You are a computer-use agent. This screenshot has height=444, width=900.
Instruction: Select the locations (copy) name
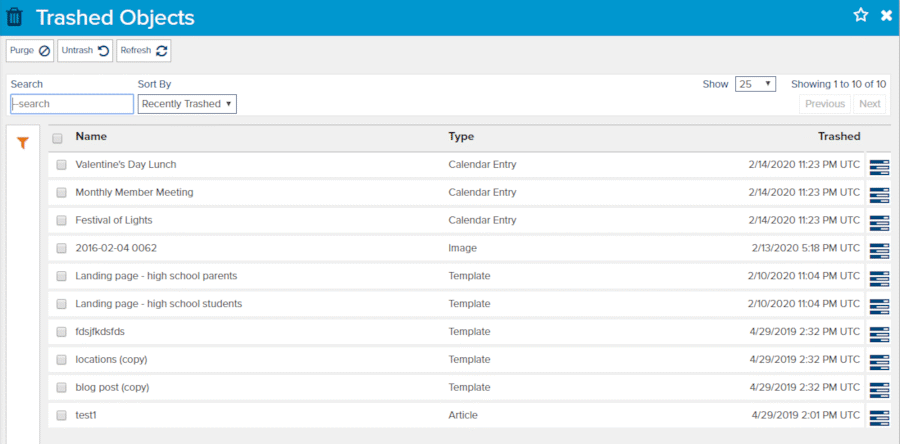(x=111, y=360)
